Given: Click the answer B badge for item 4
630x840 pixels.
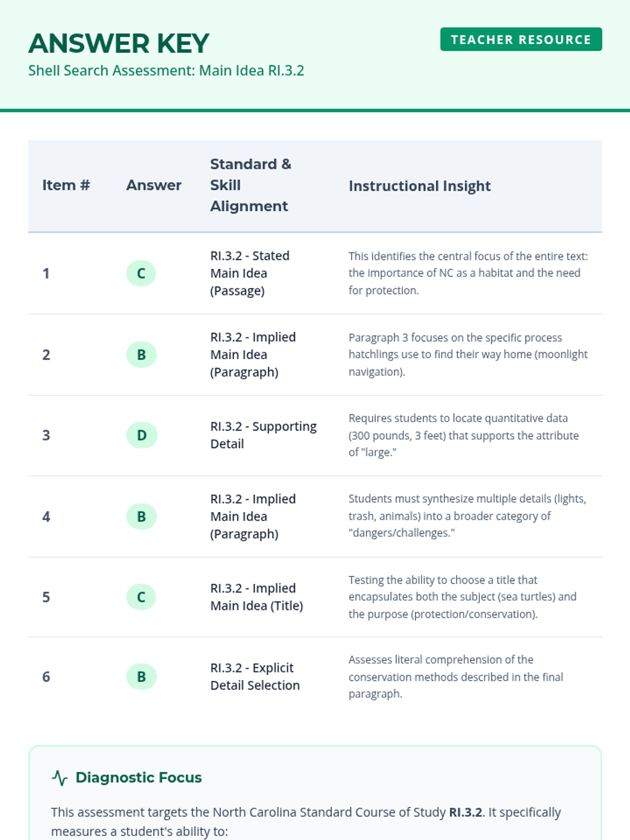Looking at the screenshot, I should [141, 517].
